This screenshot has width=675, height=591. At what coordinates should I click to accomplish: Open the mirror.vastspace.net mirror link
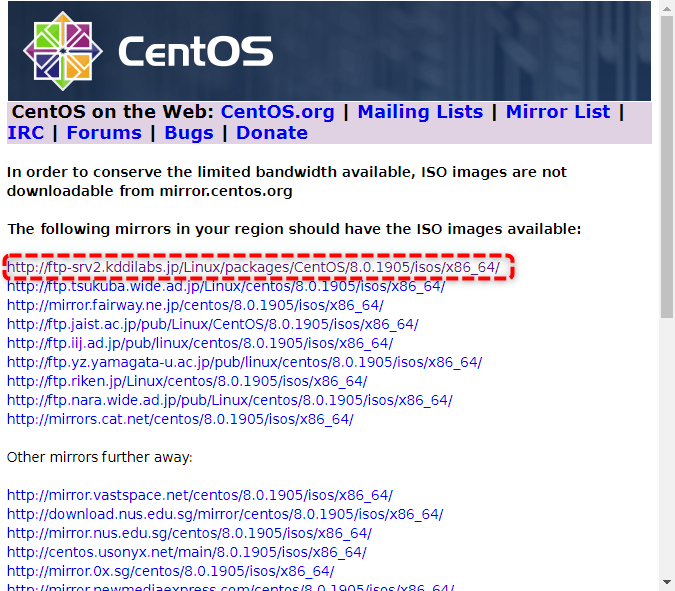point(200,495)
